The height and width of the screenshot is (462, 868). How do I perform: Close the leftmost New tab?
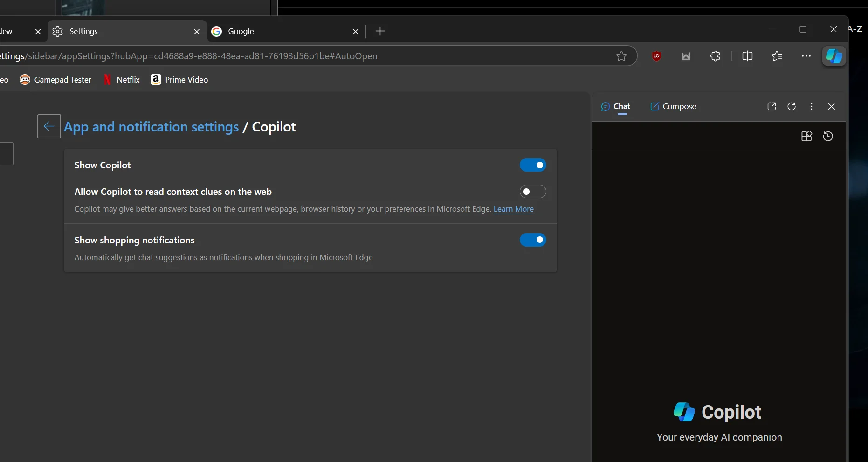pos(38,32)
